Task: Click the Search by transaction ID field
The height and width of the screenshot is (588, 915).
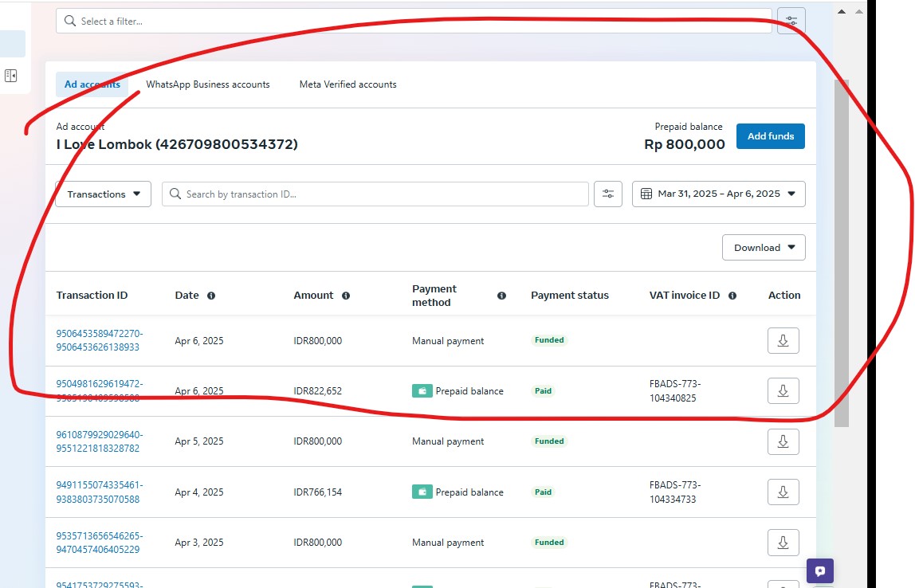Action: [x=375, y=194]
